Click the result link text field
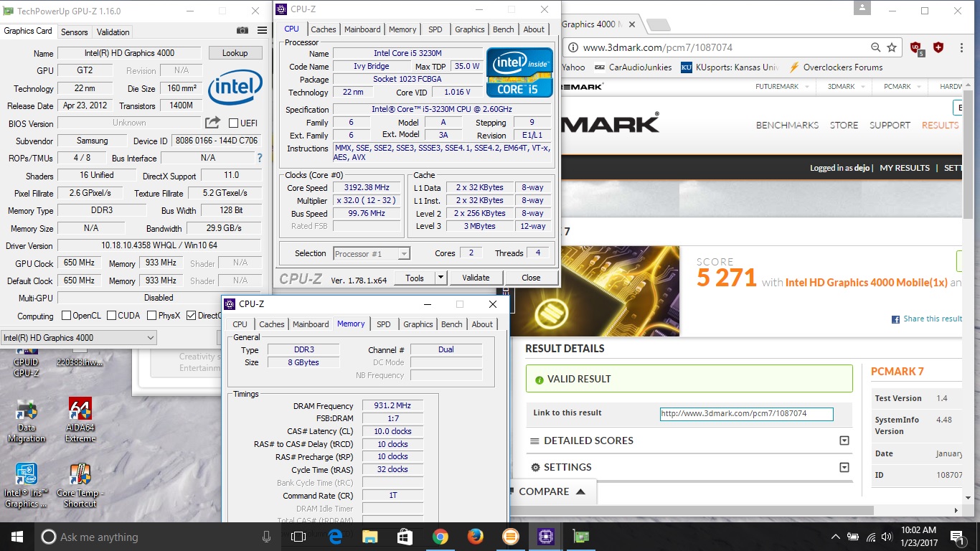 click(x=746, y=414)
